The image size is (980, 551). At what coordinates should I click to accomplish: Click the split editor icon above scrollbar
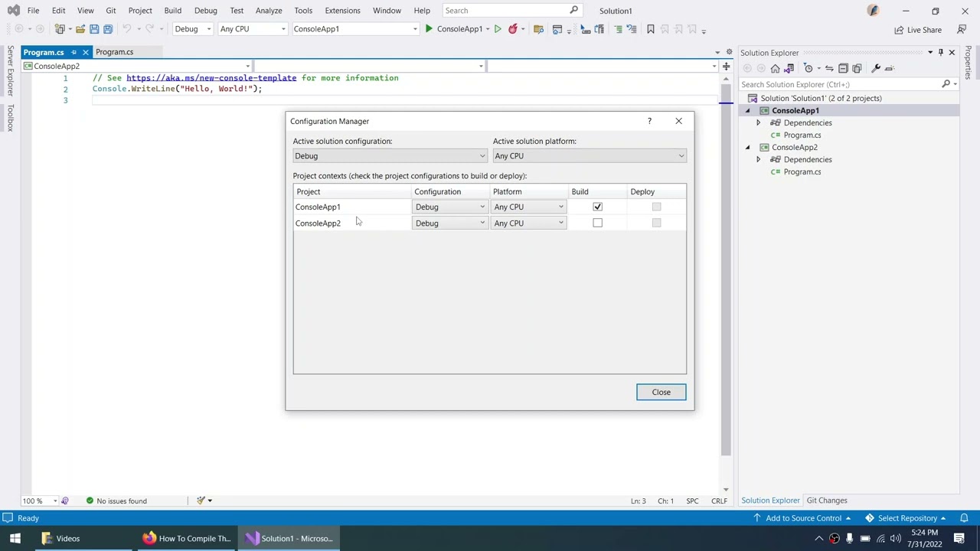pos(726,66)
